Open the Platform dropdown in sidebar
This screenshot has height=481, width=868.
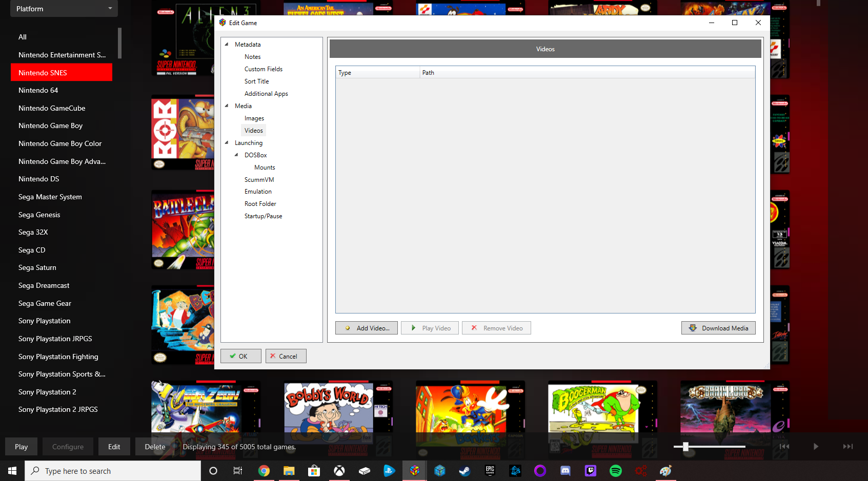(x=64, y=9)
